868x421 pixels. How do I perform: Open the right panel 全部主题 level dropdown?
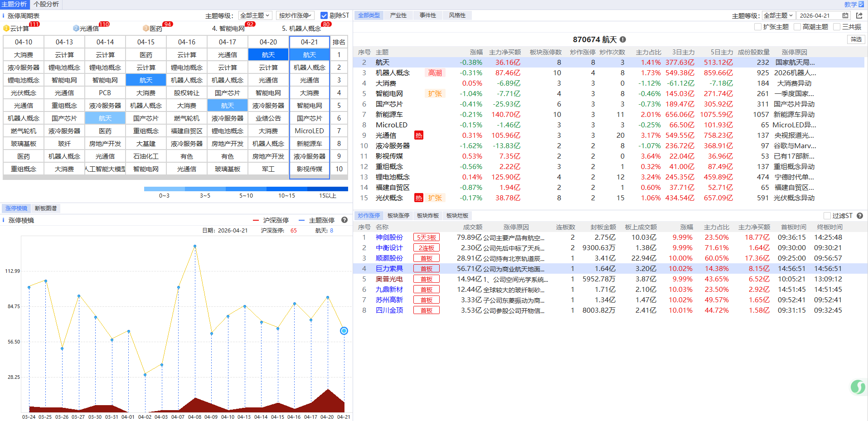tap(778, 15)
